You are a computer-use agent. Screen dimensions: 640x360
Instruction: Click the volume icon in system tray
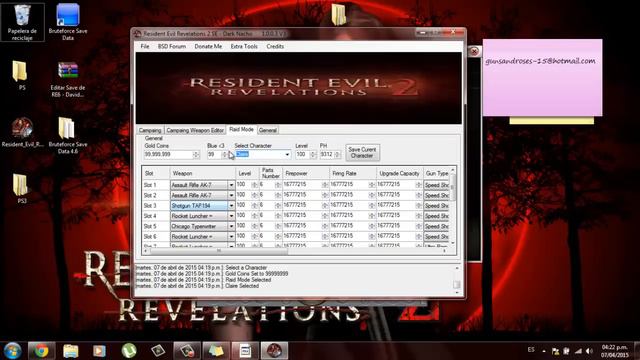(589, 351)
